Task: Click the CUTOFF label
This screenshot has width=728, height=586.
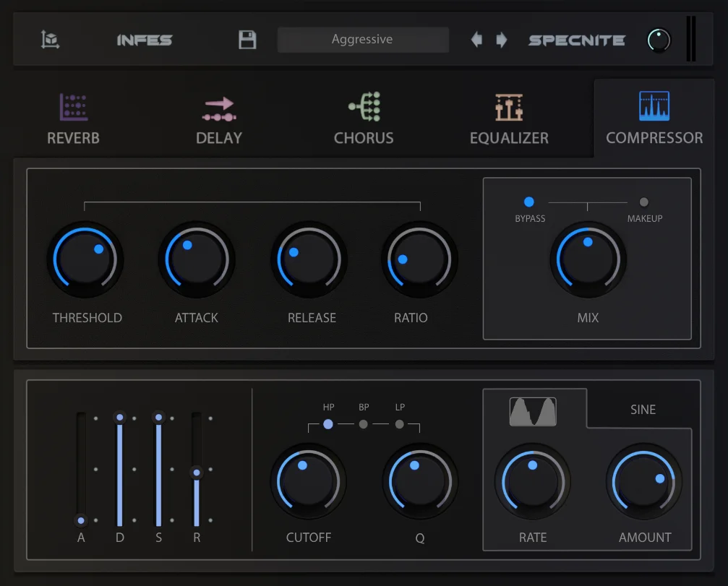Action: [x=309, y=538]
